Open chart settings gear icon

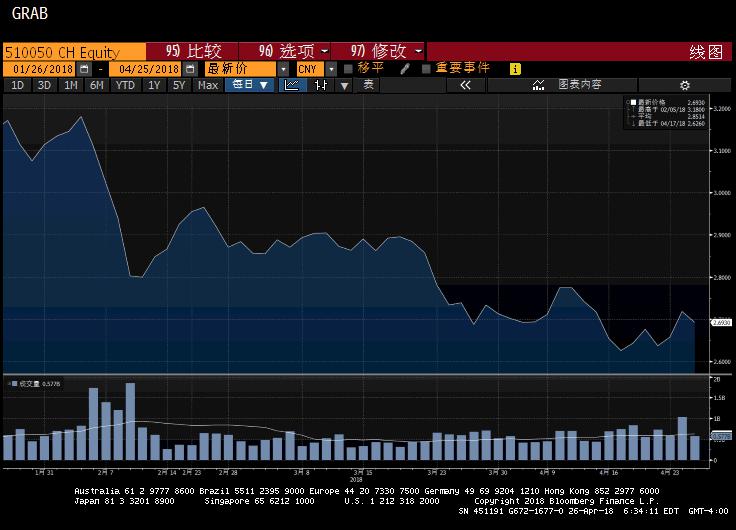point(685,86)
